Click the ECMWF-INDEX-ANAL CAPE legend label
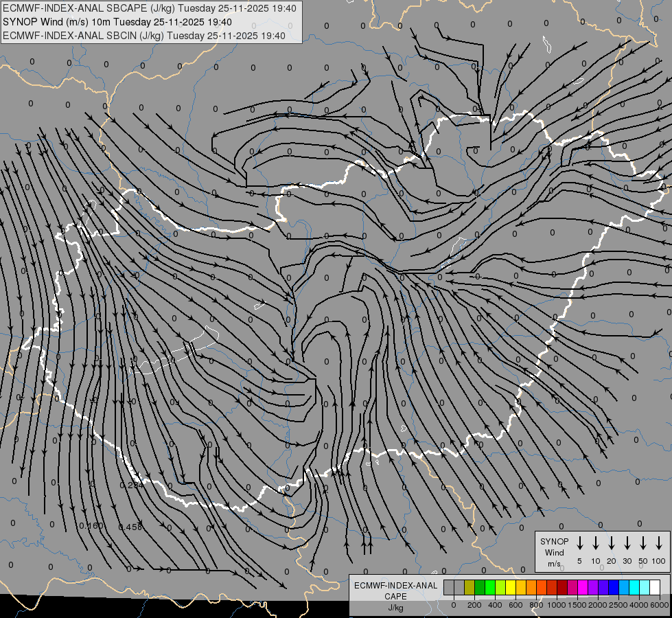672x618 pixels. point(395,591)
